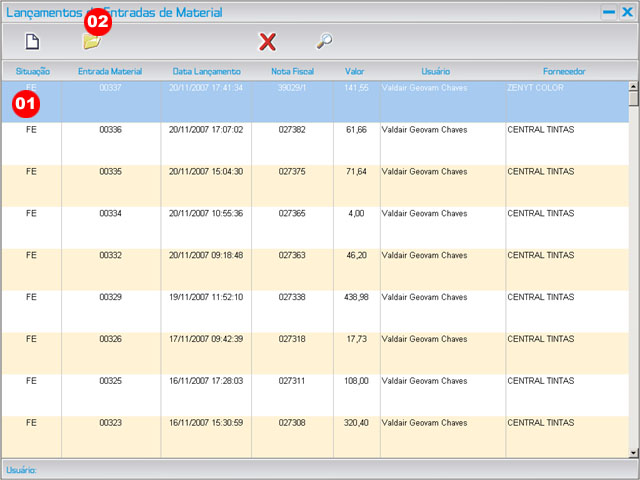Close the Lançamentos window
The width and height of the screenshot is (640, 480).
click(626, 13)
